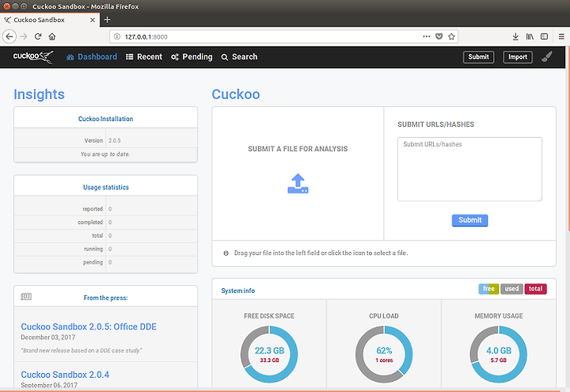
Task: Click the Pocket save icon
Action: pyautogui.click(x=439, y=36)
